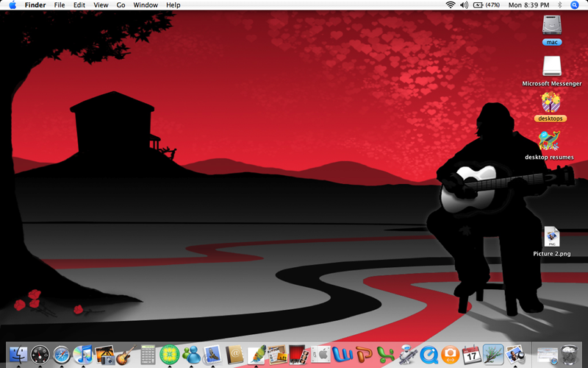The height and width of the screenshot is (368, 588).
Task: Open the Window menu
Action: click(x=146, y=5)
